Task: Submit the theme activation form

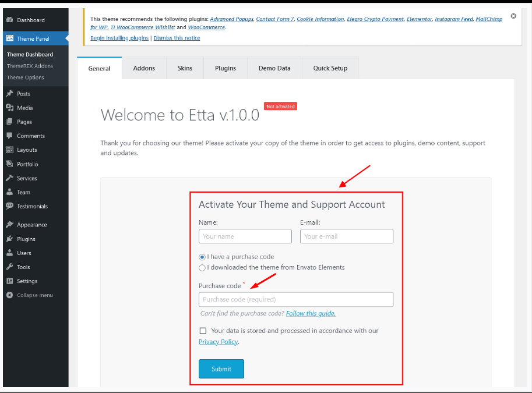Action: (221, 369)
